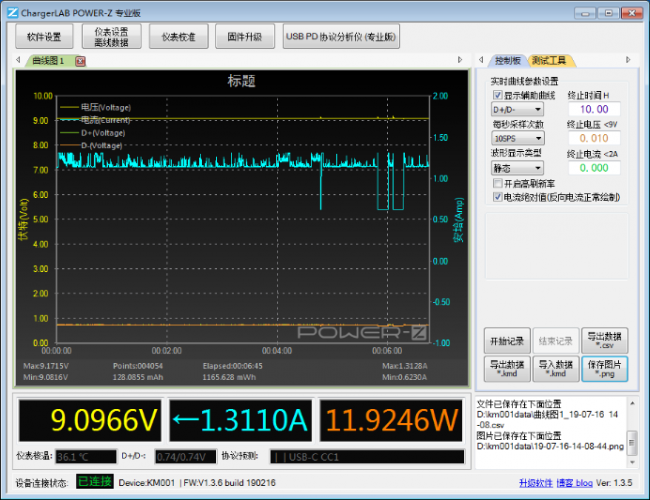Click the 导入数据 *.kmd import button
The width and height of the screenshot is (650, 500).
pos(555,369)
